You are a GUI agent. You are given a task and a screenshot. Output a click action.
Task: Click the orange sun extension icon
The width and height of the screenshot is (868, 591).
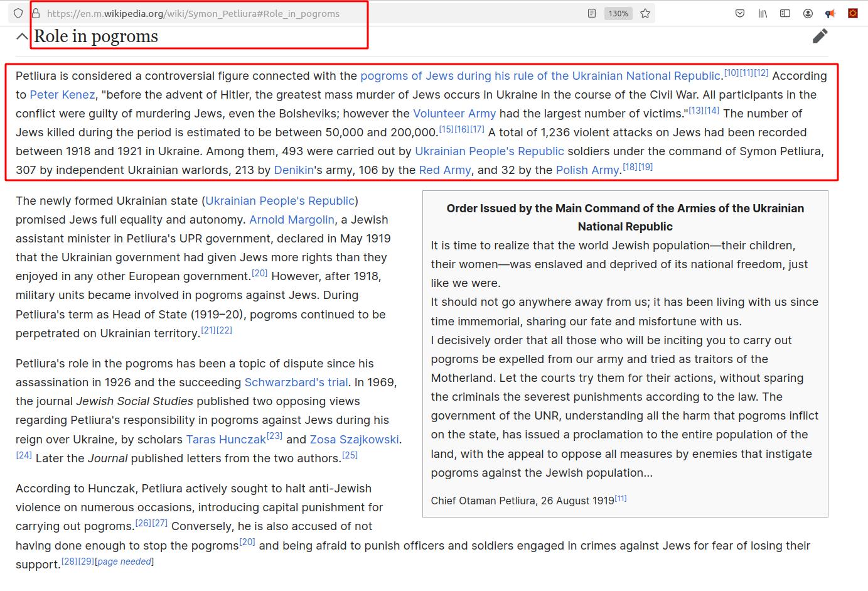[852, 13]
